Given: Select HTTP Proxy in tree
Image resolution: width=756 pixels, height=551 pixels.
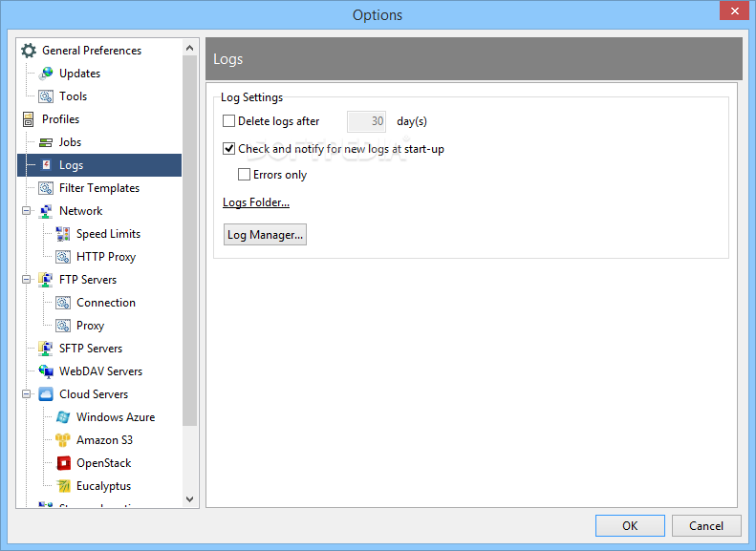Looking at the screenshot, I should pyautogui.click(x=106, y=257).
